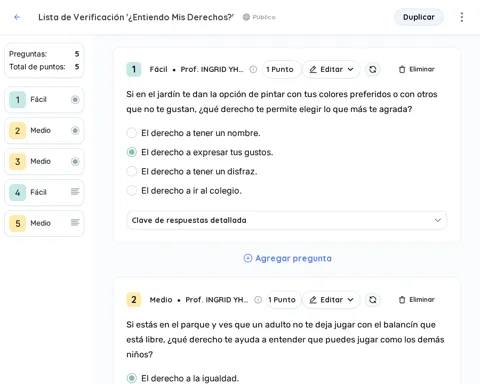This screenshot has height=384, width=480.
Task: Click the quiz title 'Lista de Verificación'
Action: (x=136, y=17)
